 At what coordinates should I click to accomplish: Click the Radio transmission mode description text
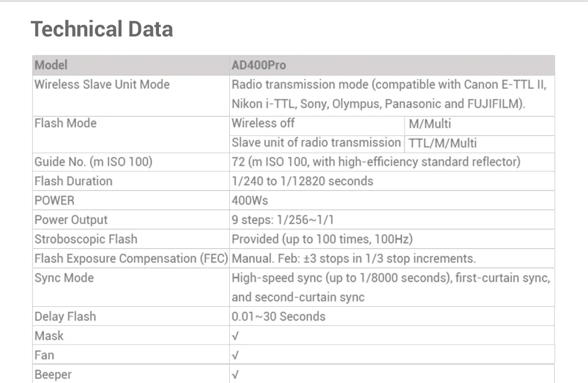click(389, 94)
